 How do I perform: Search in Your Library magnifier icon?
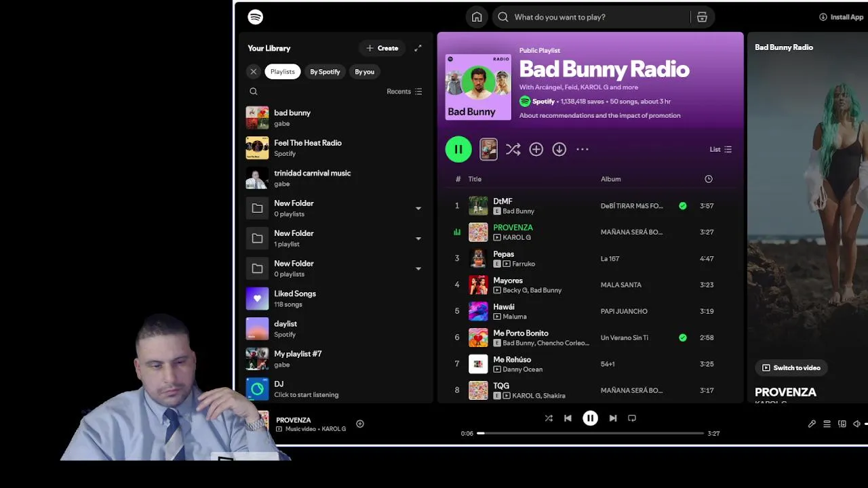coord(254,91)
